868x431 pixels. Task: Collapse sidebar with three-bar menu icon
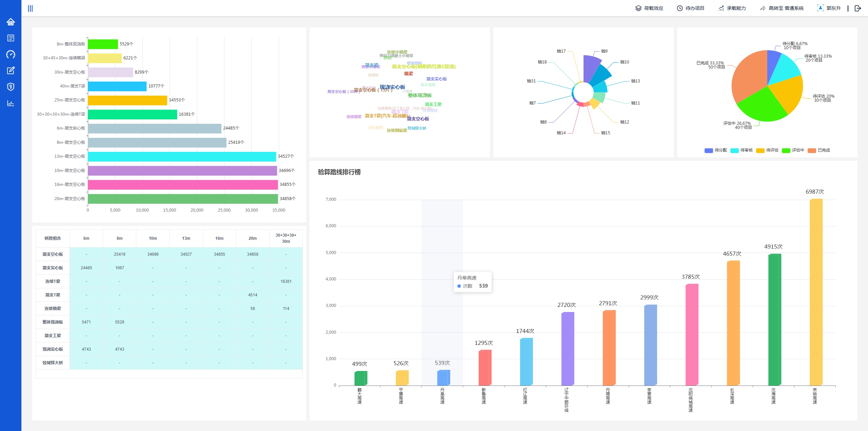coord(30,8)
